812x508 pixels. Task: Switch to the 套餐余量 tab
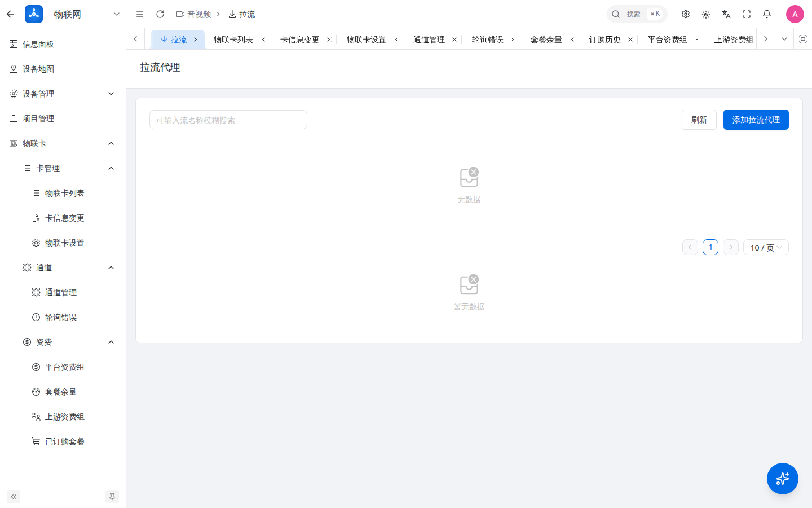[546, 40]
